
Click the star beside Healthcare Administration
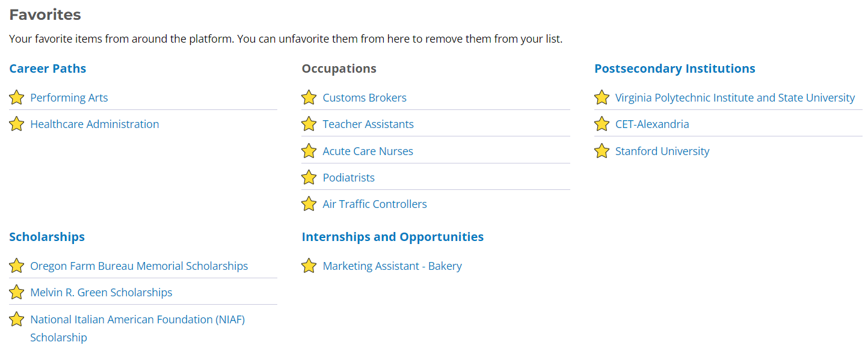point(17,124)
